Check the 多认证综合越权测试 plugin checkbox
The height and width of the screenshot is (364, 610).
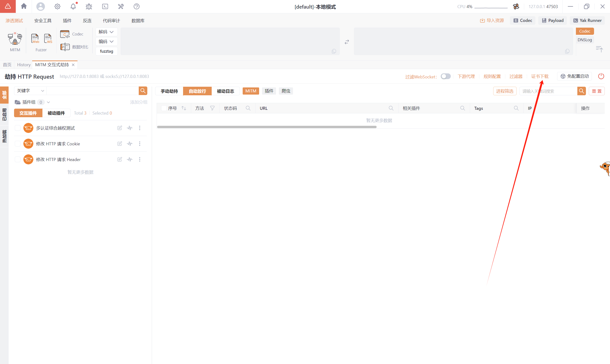18,128
